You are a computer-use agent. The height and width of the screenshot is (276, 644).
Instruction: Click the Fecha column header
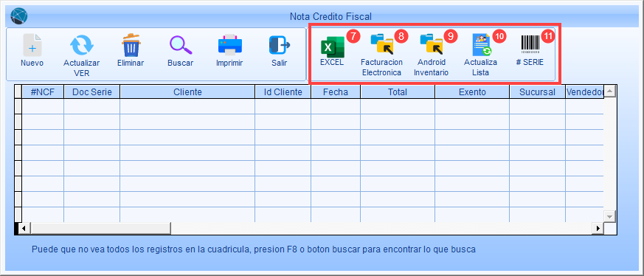click(336, 92)
